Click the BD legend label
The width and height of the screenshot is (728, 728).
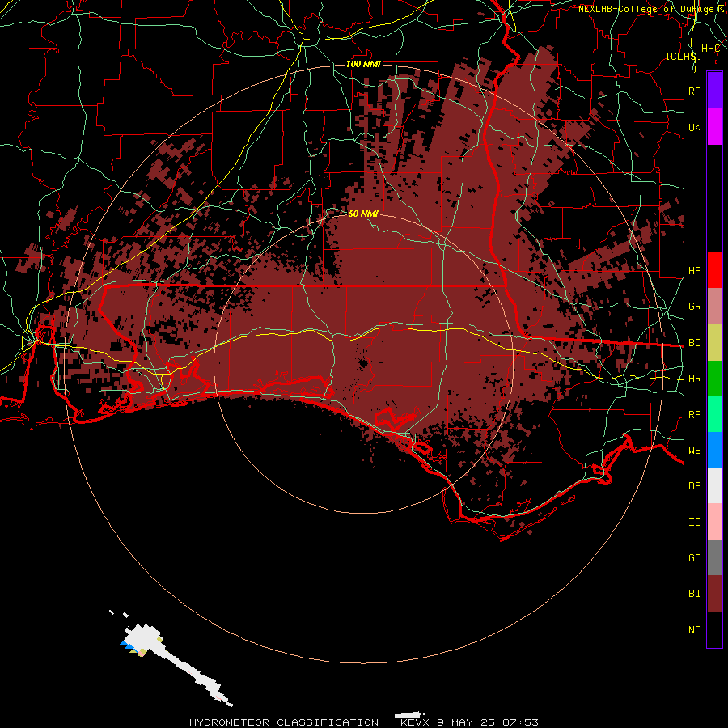pos(695,343)
